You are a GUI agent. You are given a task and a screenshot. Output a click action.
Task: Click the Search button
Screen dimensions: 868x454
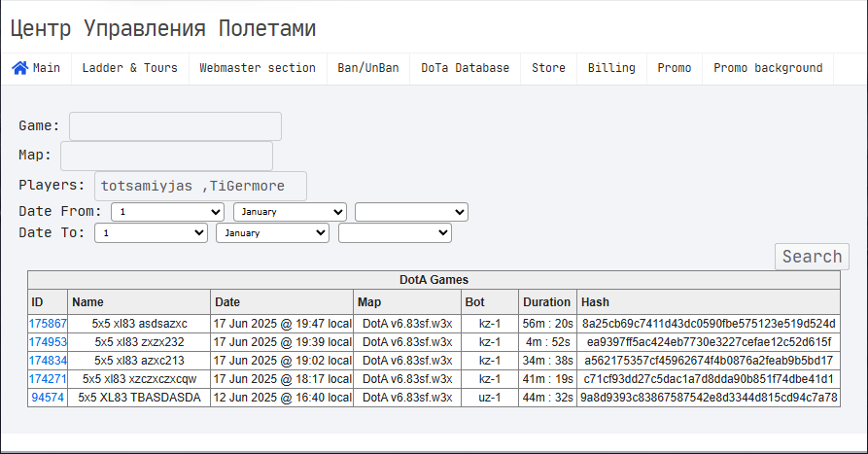812,257
